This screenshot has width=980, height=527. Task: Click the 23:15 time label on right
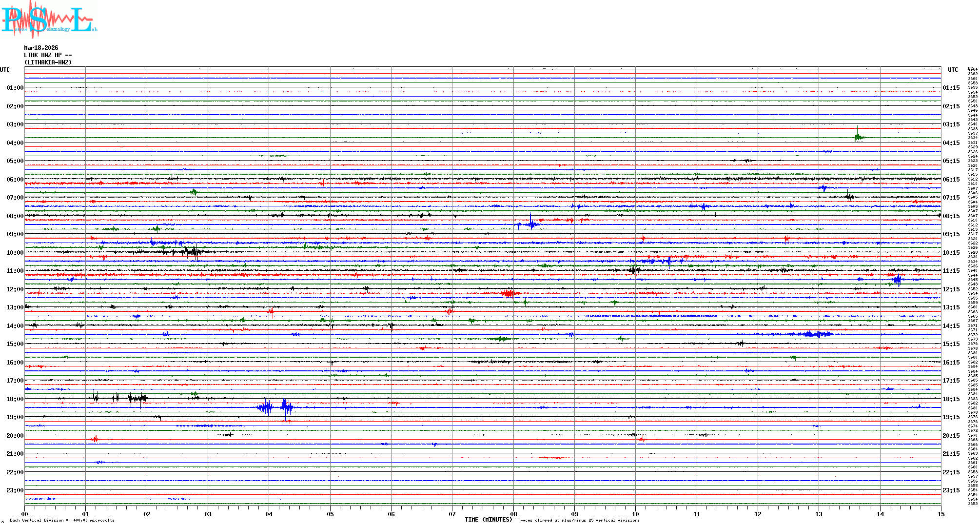(951, 490)
